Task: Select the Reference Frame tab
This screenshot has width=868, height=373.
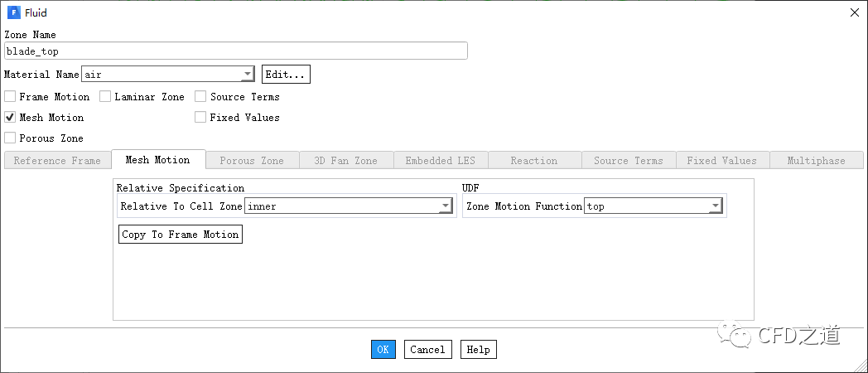Action: tap(57, 161)
